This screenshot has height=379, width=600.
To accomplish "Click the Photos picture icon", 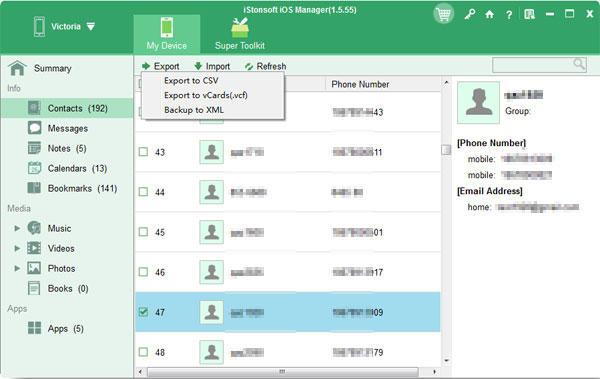I will 34,268.
